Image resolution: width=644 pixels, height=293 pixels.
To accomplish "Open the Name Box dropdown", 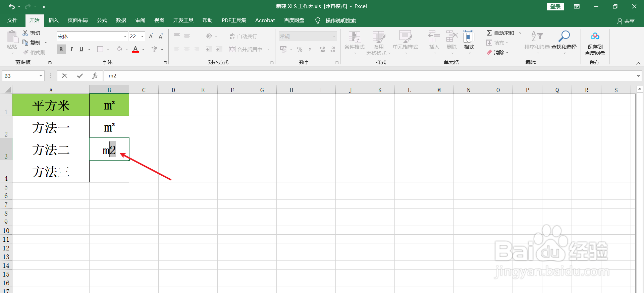I will click(x=41, y=76).
